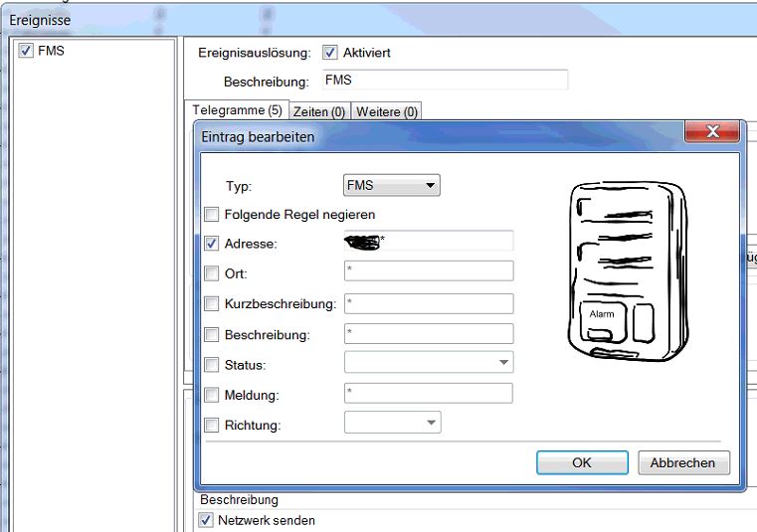Open the Weitere (0) tab
757x532 pixels.
click(x=386, y=112)
